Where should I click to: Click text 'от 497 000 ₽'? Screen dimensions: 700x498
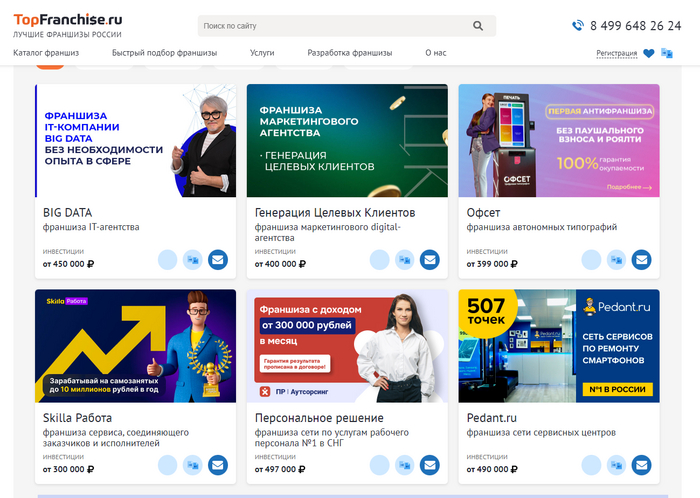[x=280, y=469]
